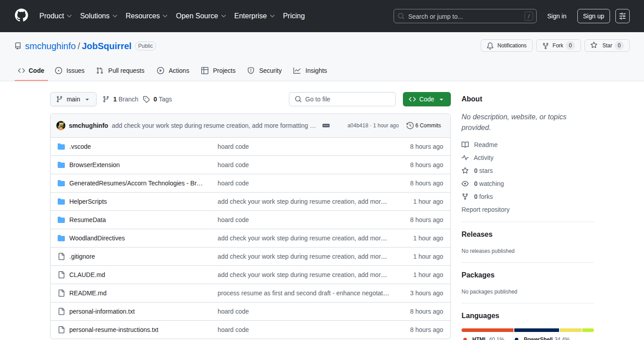The image size is (644, 340).
Task: View repository Activity
Action: (478, 158)
